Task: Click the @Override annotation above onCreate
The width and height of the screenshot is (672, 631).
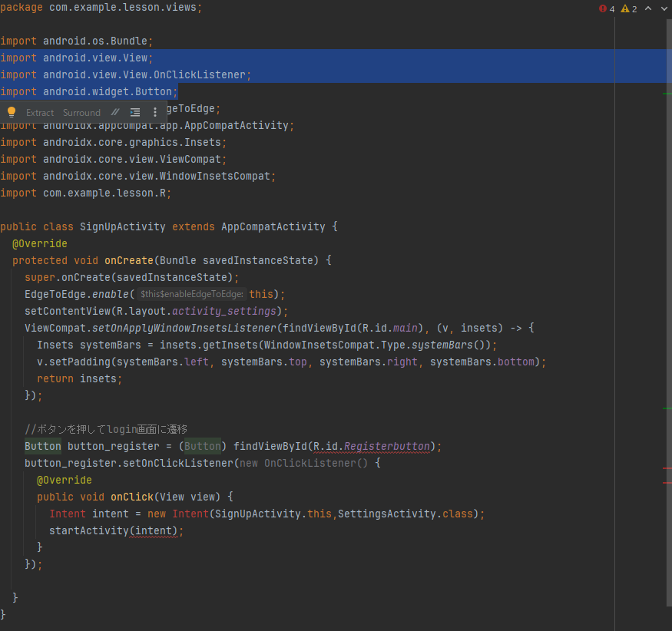Action: pos(40,244)
